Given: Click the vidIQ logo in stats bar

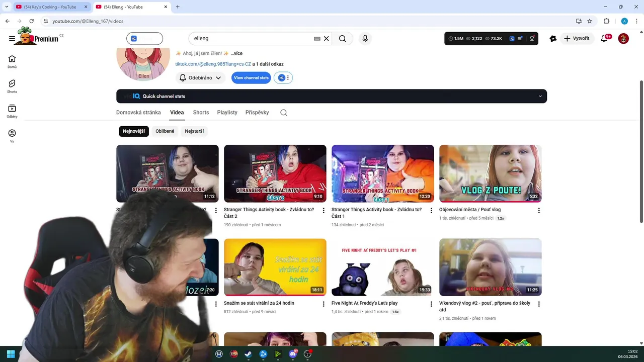Looking at the screenshot, I should coord(512,38).
